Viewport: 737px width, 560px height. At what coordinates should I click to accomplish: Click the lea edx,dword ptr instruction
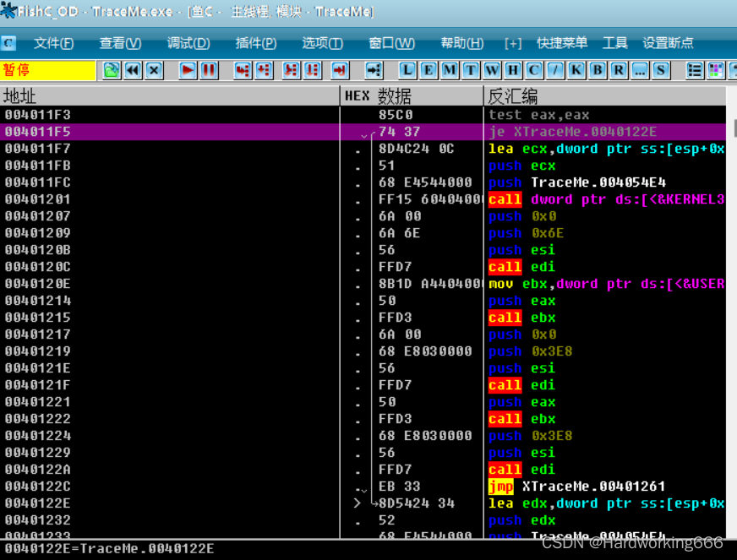[607, 503]
